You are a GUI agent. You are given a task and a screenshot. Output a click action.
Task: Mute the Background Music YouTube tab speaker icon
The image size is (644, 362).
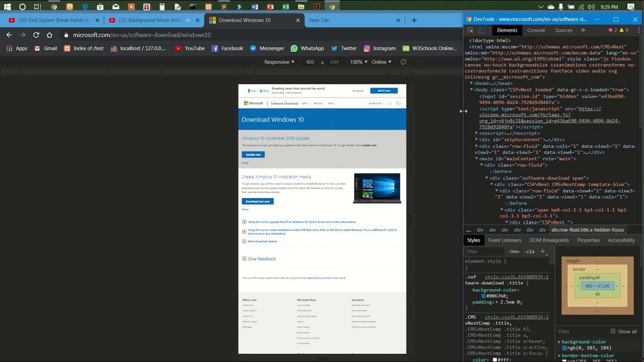click(189, 20)
